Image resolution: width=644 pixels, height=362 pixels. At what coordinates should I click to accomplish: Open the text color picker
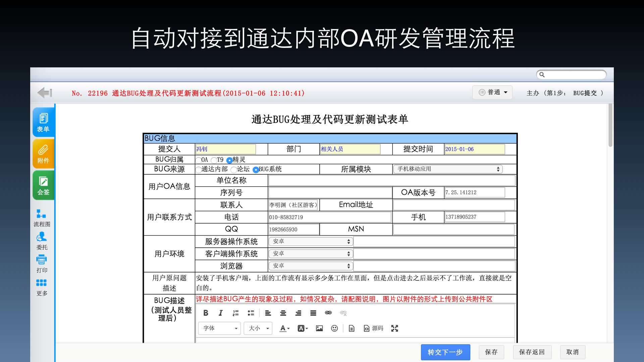(x=284, y=328)
